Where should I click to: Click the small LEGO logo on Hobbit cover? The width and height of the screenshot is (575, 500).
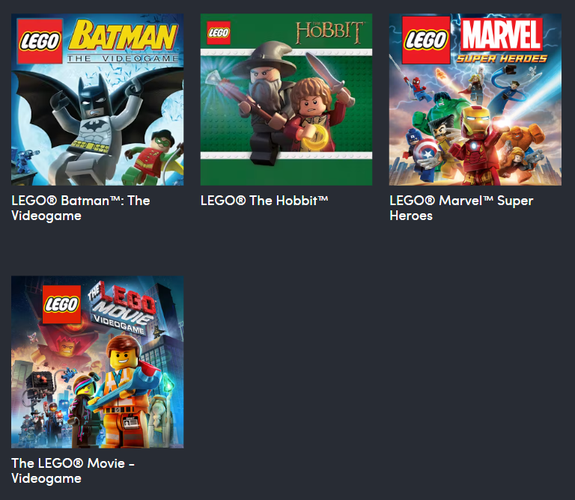click(x=219, y=33)
